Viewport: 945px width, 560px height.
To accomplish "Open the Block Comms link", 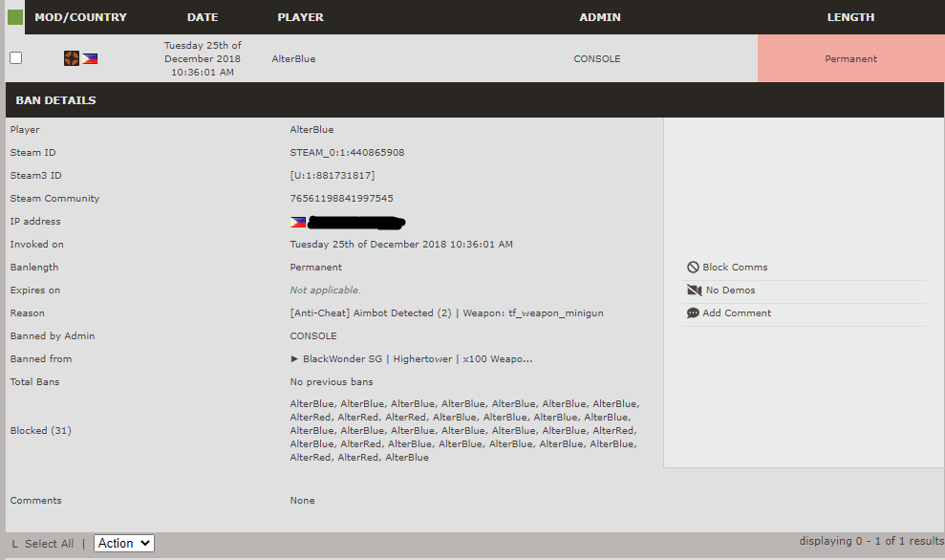I will pos(735,267).
